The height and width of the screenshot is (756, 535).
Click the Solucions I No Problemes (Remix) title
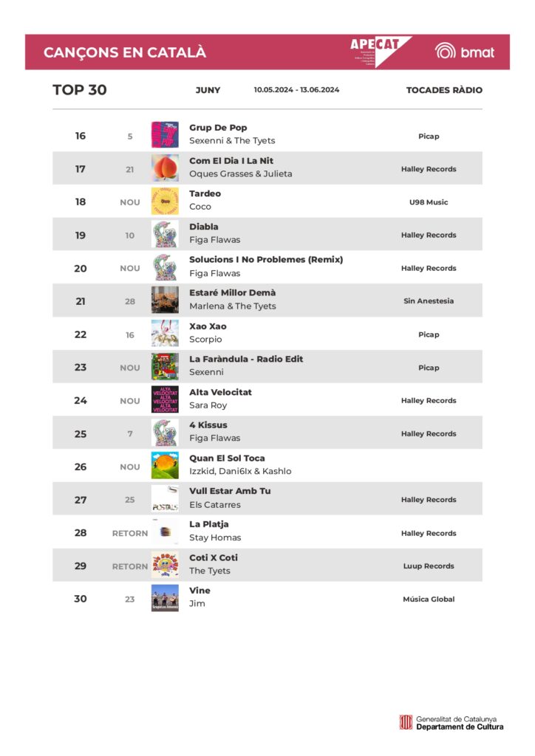(266, 260)
